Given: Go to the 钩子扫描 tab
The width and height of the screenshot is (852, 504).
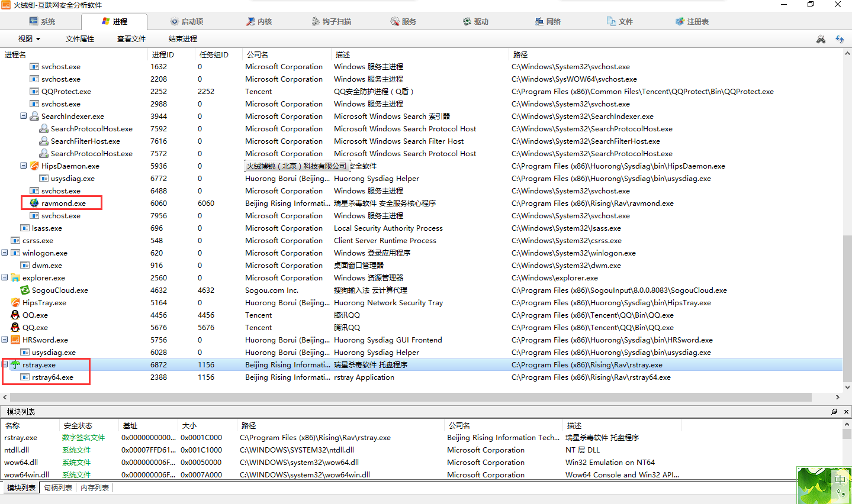Looking at the screenshot, I should 332,22.
